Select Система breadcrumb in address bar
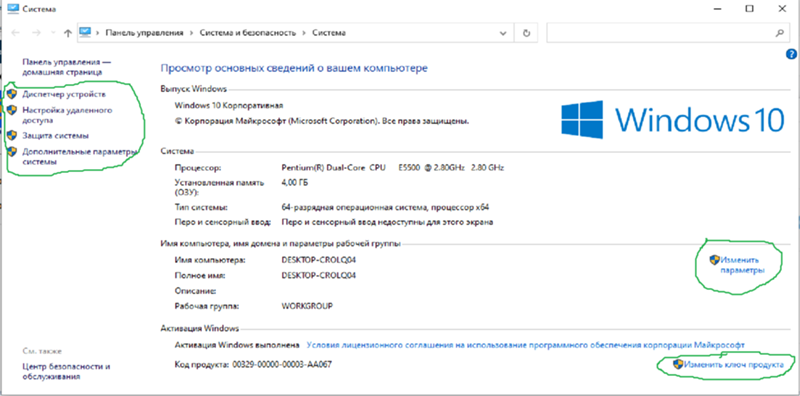 pos(329,33)
